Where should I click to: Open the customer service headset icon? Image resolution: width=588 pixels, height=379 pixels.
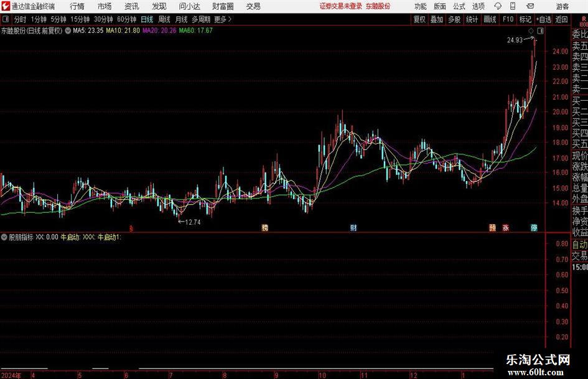[498, 6]
